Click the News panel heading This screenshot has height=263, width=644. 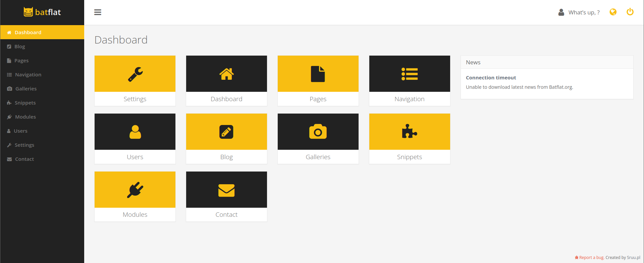pyautogui.click(x=473, y=62)
